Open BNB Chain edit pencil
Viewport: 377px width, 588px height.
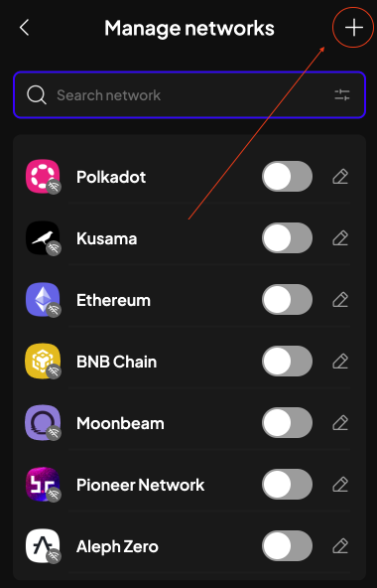(340, 362)
